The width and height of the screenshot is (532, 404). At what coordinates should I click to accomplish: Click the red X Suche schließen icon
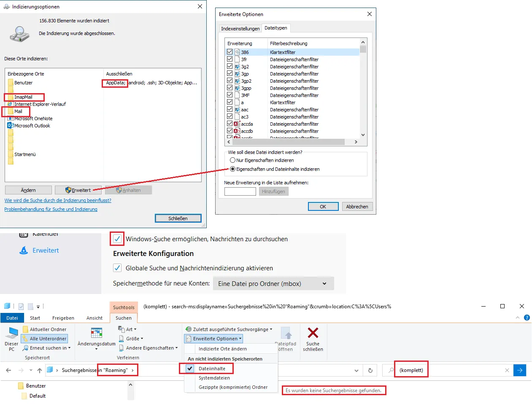[313, 333]
